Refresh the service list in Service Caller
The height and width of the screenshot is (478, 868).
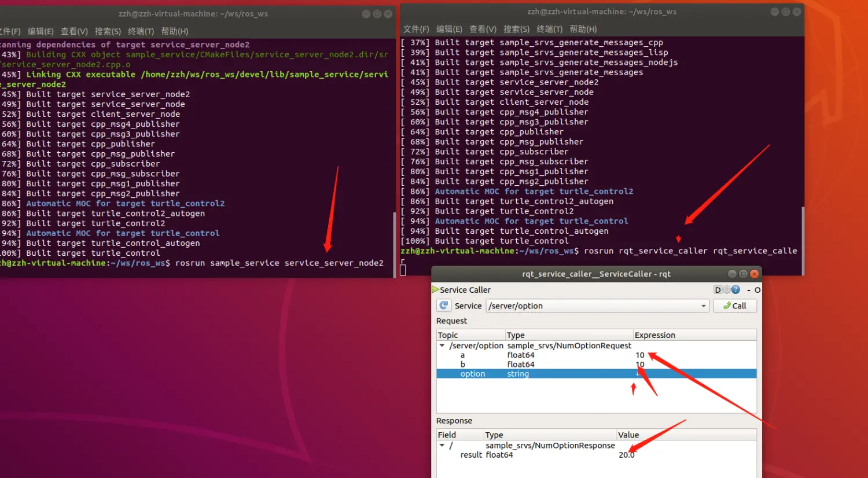pyautogui.click(x=444, y=306)
